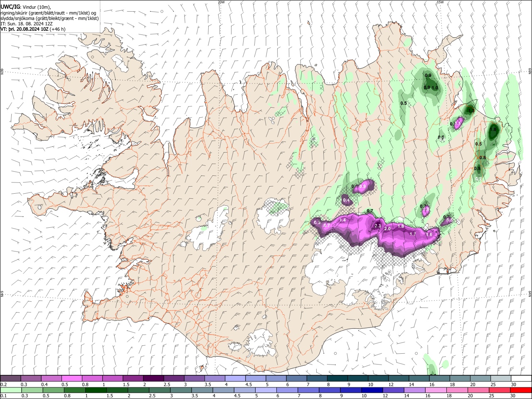Click the lower legend row swatch starting at 20
The height and width of the screenshot is (399, 532).
coord(478,390)
